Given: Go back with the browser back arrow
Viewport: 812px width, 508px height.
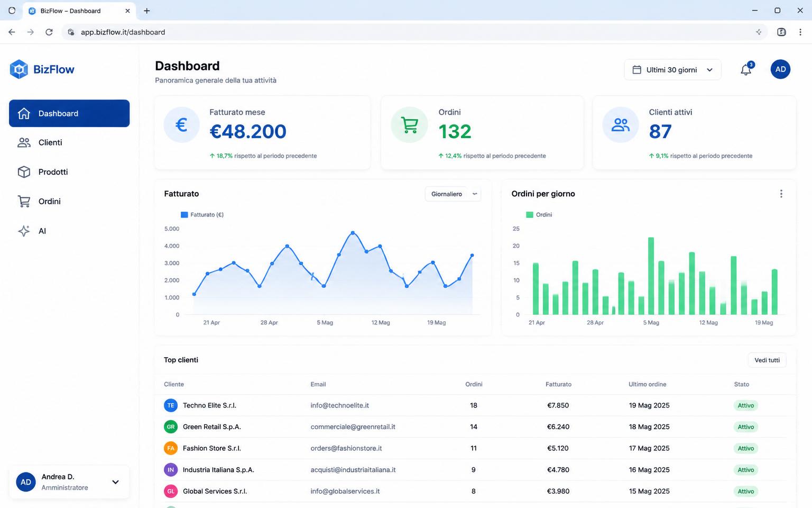Looking at the screenshot, I should pos(12,32).
